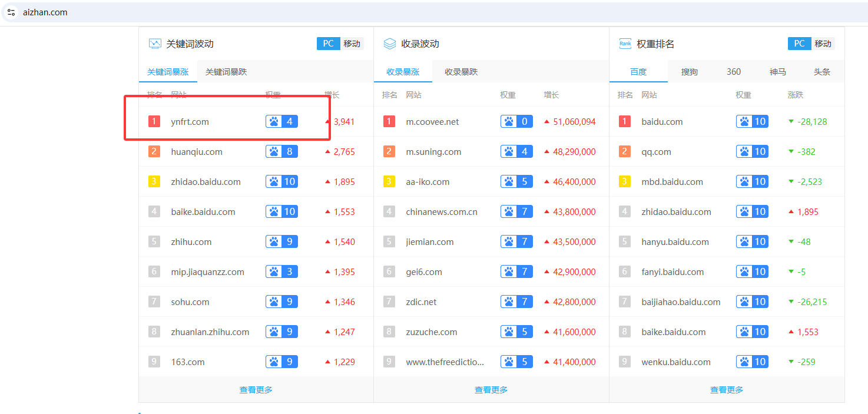
Task: Switch to the 收录暴跌 tab
Action: click(461, 72)
